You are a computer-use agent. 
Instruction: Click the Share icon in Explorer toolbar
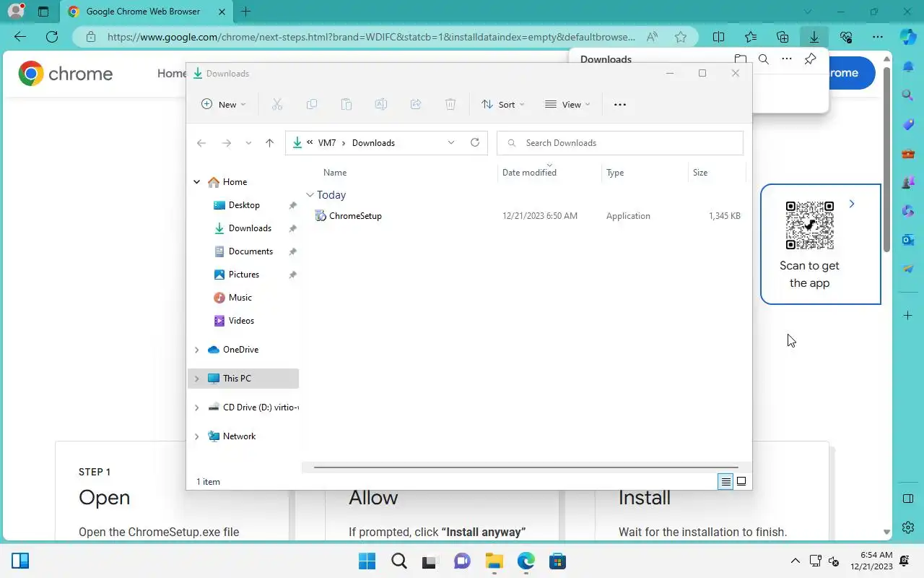pyautogui.click(x=416, y=105)
